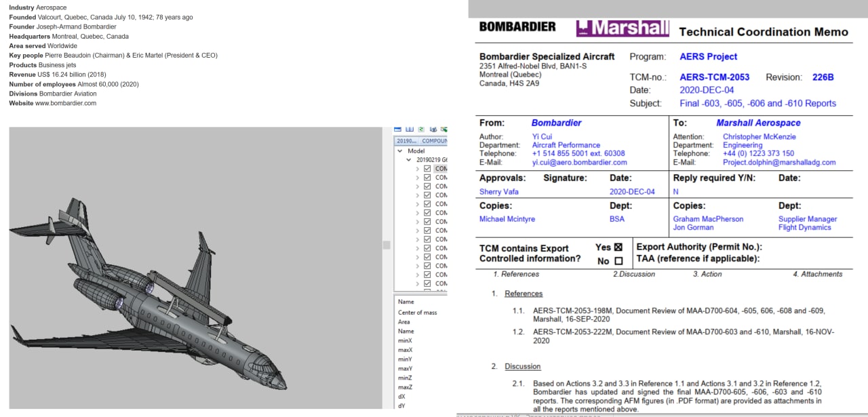Click yi.cui@aero.bombardier.com email address
Viewport: 868px width, 417px height.
(x=579, y=163)
